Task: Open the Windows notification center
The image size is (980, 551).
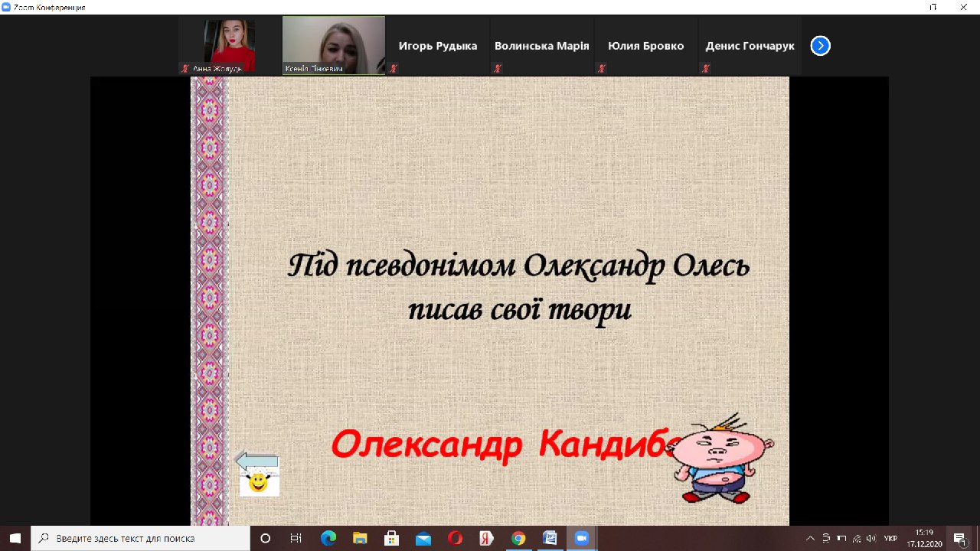Action: [x=959, y=538]
